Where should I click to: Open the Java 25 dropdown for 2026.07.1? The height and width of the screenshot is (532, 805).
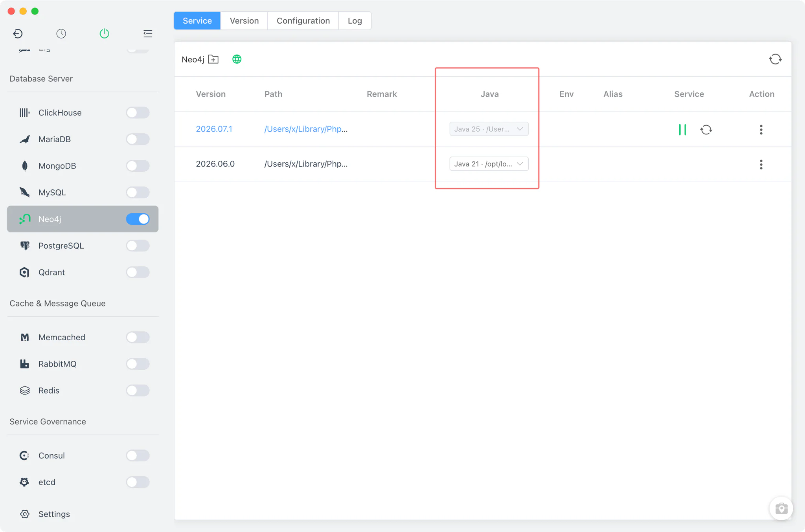click(489, 129)
